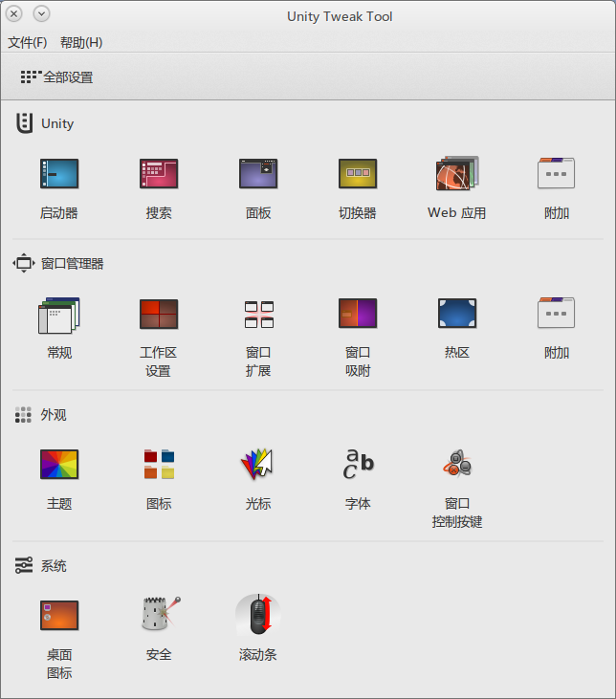The width and height of the screenshot is (616, 699).
Task: Minimize window with title bar down-arrow button
Action: pos(41,13)
